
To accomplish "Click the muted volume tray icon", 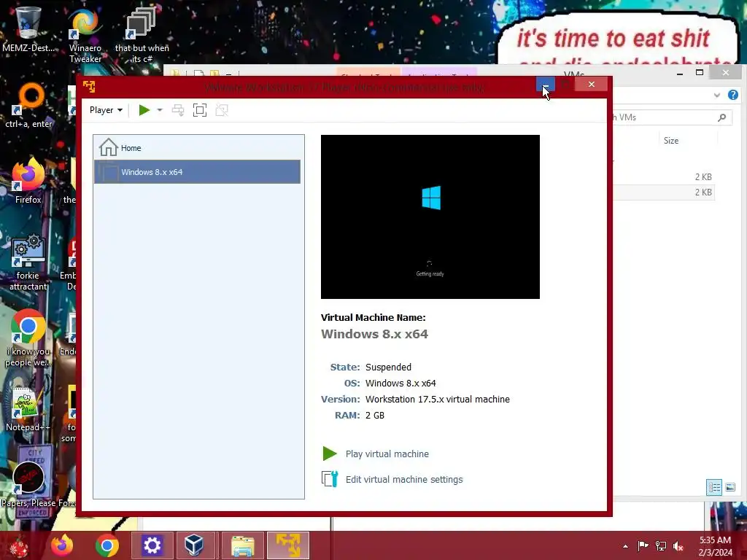I will pos(678,545).
